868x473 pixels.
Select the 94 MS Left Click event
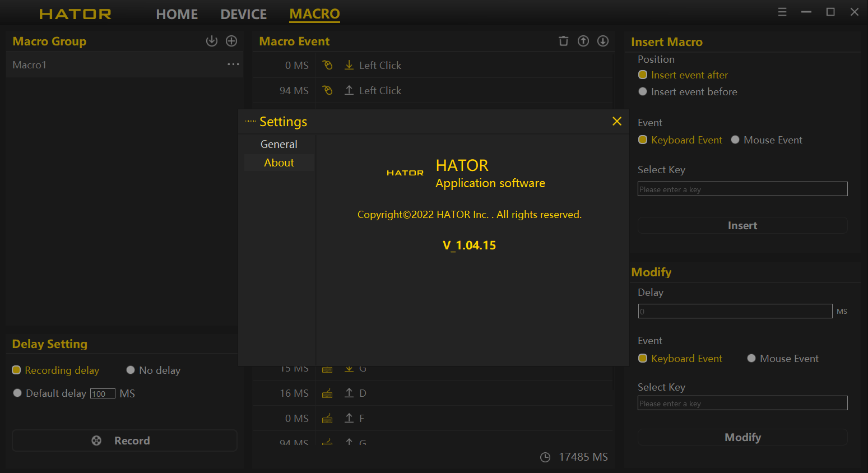click(x=433, y=90)
